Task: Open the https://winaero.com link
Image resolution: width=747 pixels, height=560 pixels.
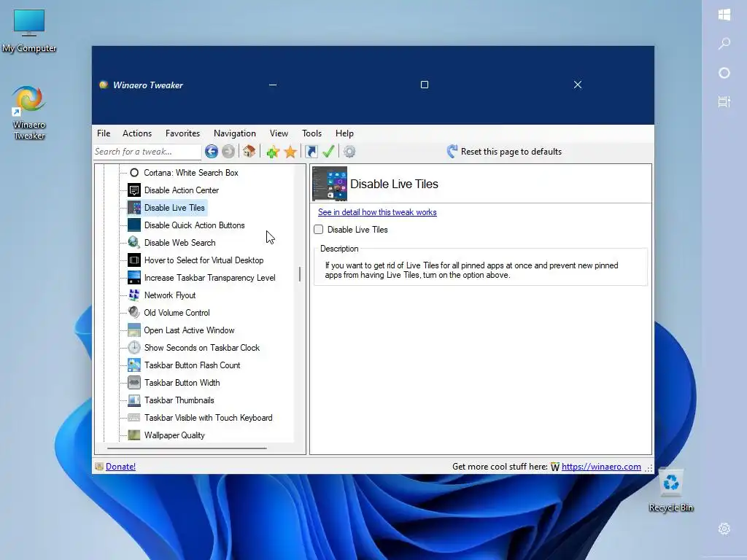Action: pos(601,467)
